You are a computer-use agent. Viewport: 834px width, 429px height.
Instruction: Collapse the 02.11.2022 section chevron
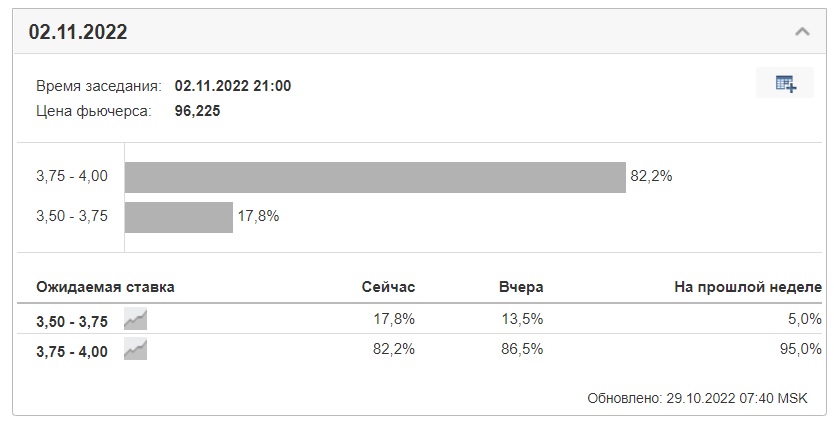coord(802,32)
